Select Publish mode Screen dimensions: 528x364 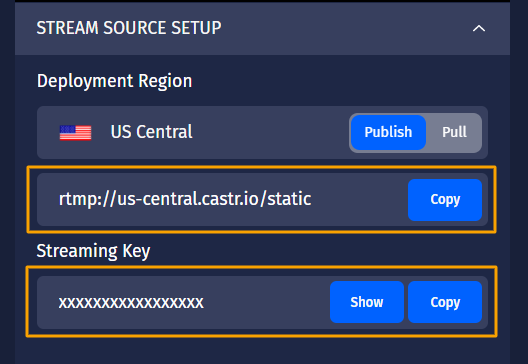point(388,132)
